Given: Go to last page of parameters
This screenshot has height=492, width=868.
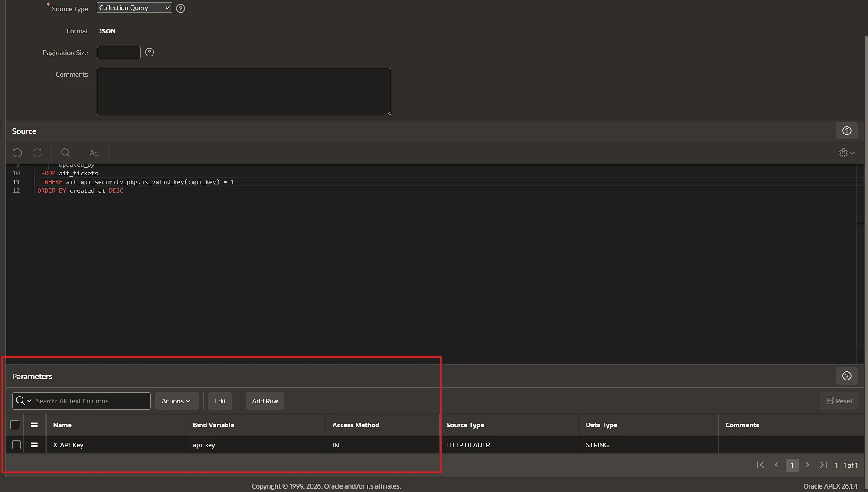Looking at the screenshot, I should tap(823, 465).
